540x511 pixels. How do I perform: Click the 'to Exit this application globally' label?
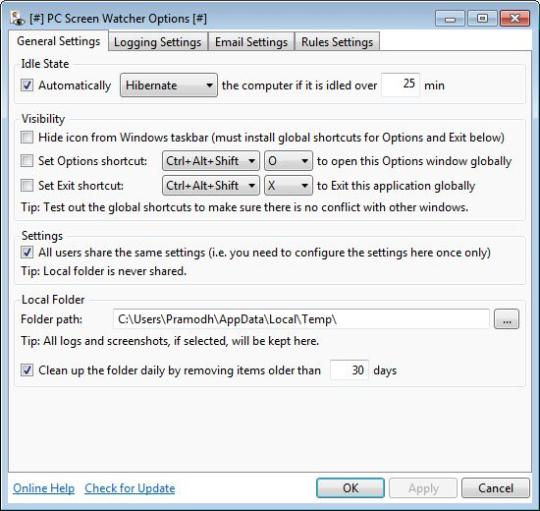pyautogui.click(x=396, y=186)
